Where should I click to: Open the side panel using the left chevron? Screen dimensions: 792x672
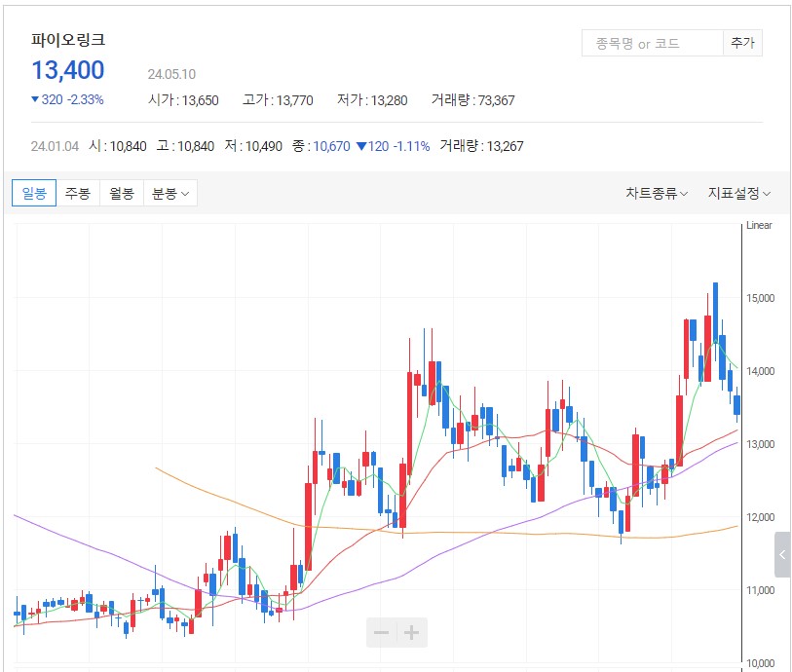[x=782, y=555]
